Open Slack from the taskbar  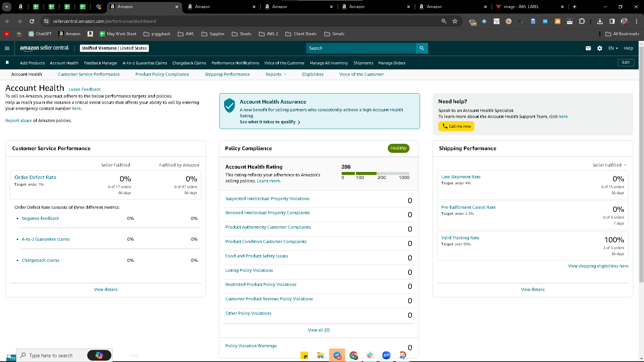(370, 355)
